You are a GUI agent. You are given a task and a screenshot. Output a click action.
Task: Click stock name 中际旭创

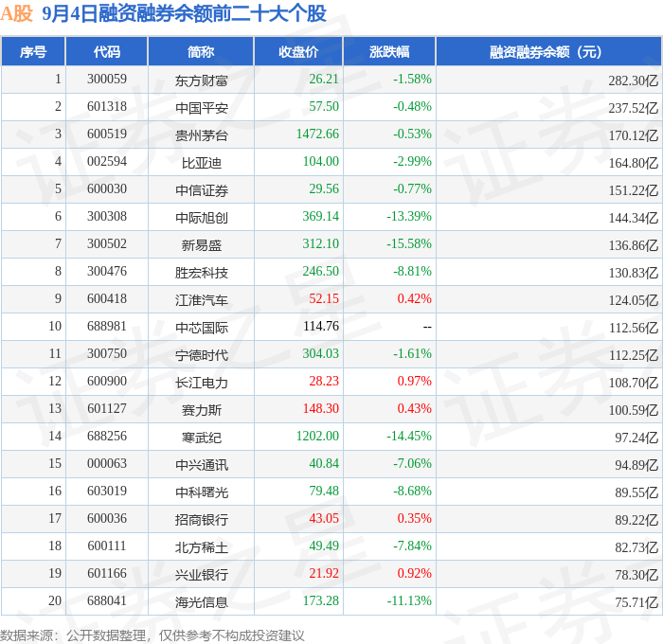(x=201, y=218)
